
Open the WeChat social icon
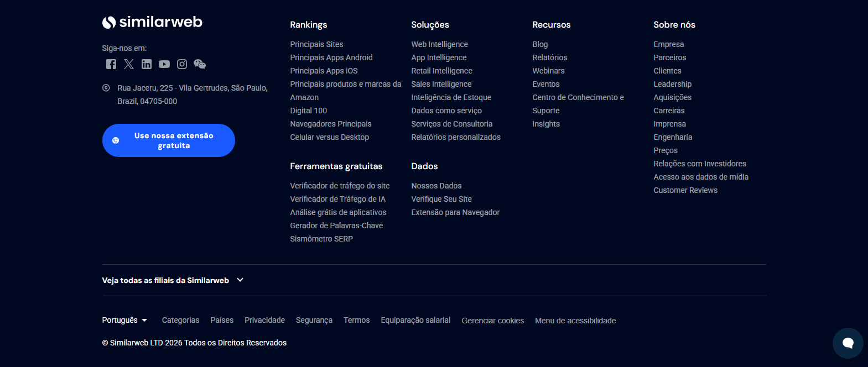click(200, 64)
